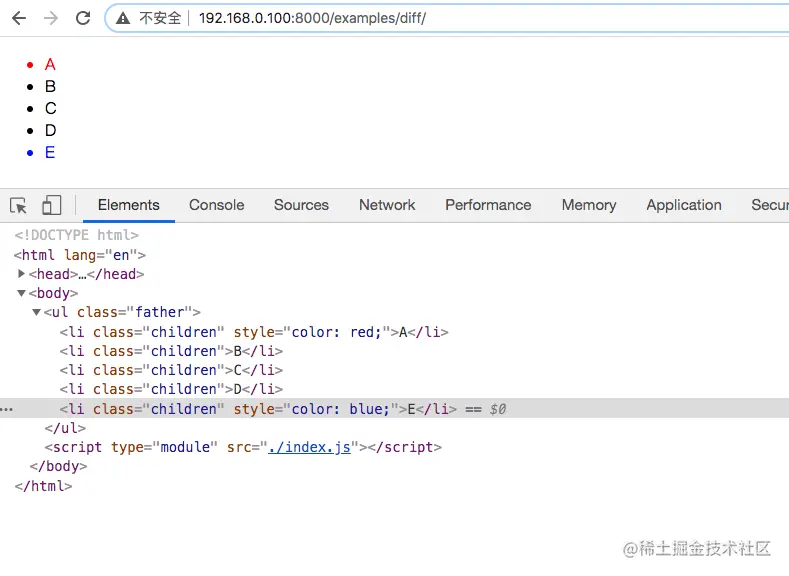Select the closing body tag line
The image size is (789, 576).
point(58,466)
